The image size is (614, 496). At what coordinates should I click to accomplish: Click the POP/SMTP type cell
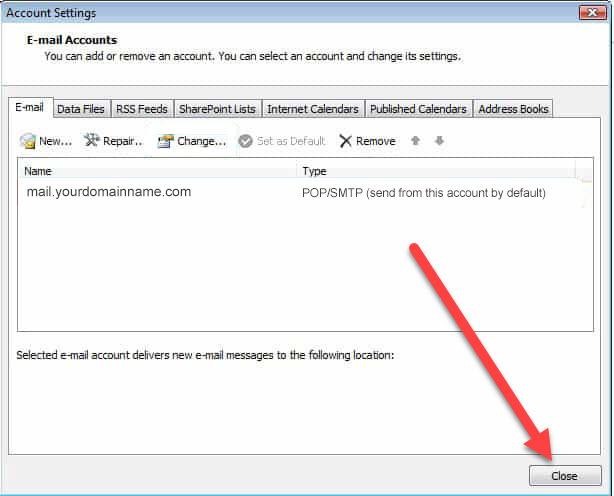pos(424,193)
